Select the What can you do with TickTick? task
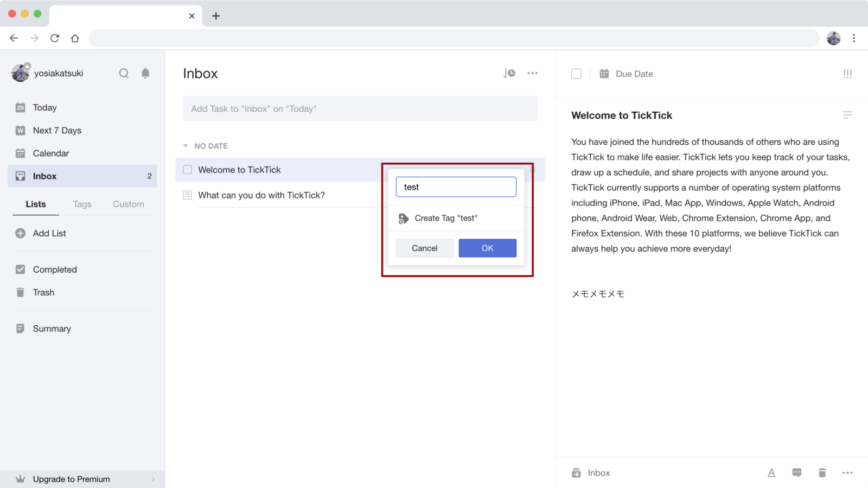The width and height of the screenshot is (868, 488). [x=261, y=195]
